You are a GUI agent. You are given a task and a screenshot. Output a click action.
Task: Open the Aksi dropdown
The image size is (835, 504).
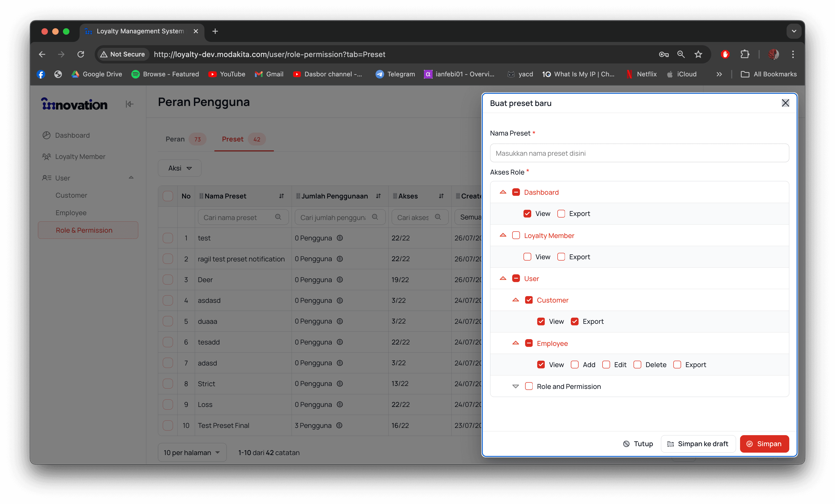coord(179,168)
